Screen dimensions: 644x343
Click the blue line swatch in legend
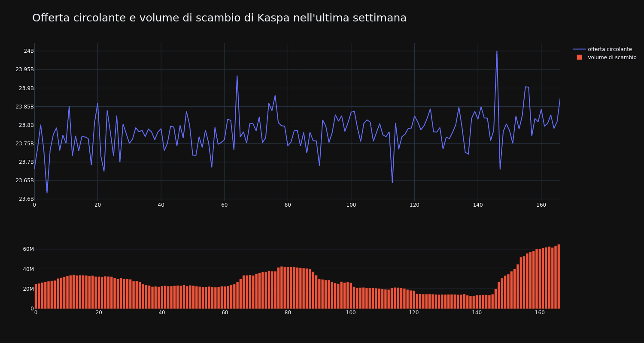pyautogui.click(x=579, y=49)
